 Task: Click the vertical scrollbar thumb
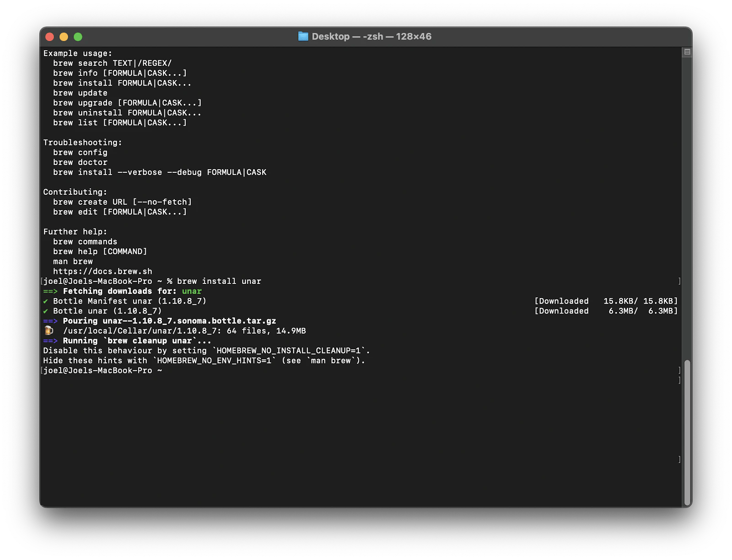(x=687, y=432)
